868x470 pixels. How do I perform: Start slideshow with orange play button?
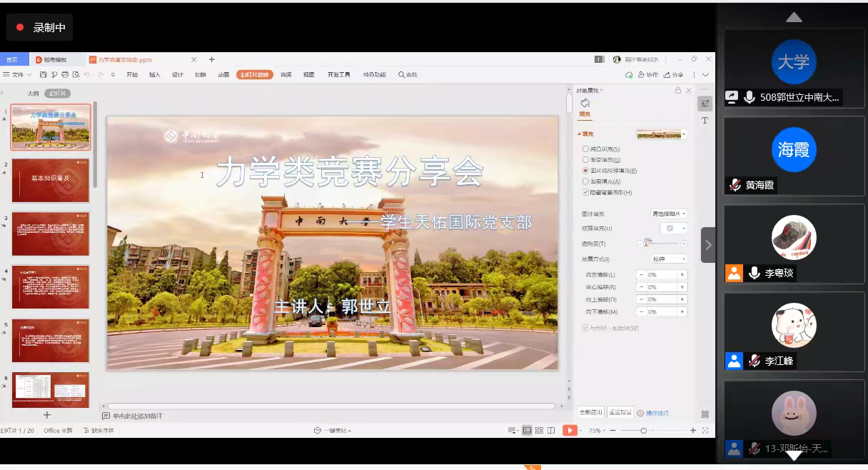[570, 431]
